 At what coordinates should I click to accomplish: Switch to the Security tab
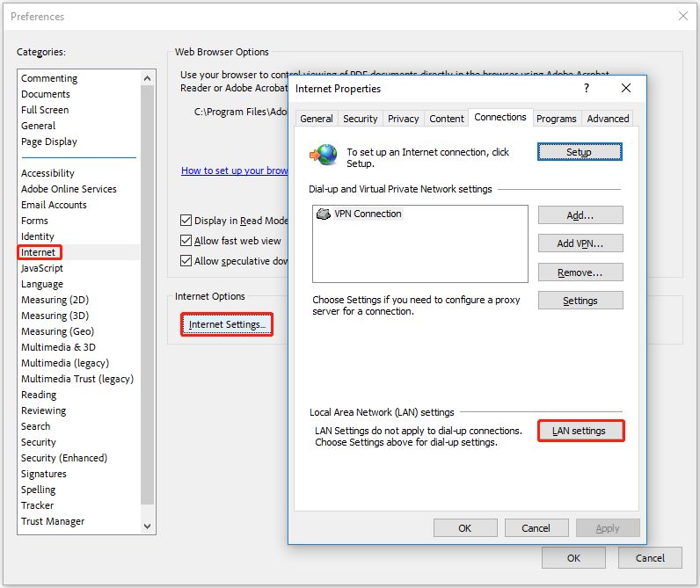(361, 119)
